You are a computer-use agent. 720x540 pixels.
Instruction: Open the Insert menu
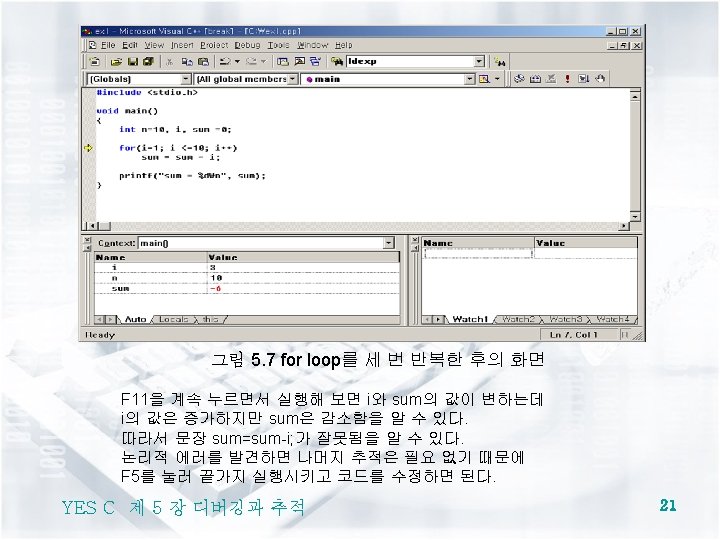tap(182, 45)
